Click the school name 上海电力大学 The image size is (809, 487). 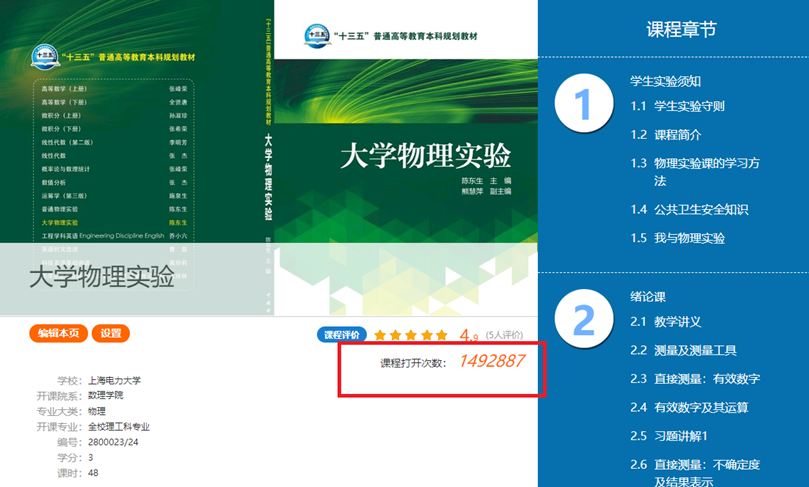point(114,381)
